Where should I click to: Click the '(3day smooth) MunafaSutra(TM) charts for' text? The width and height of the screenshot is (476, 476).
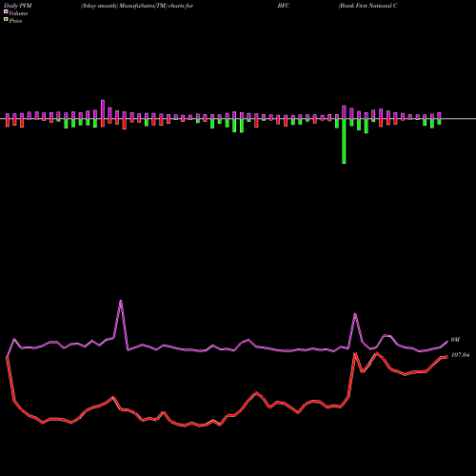(x=137, y=6)
